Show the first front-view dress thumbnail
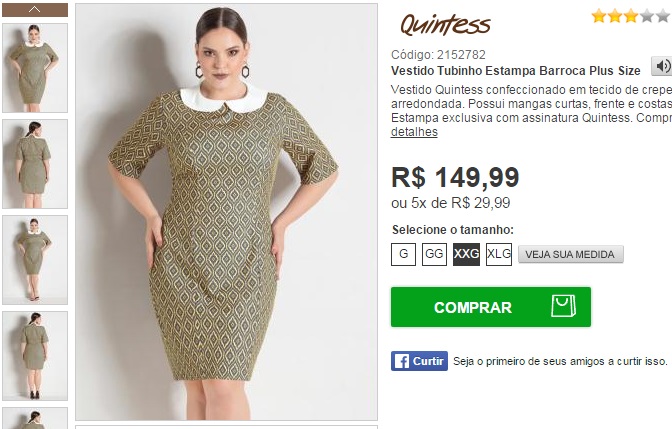 [35, 68]
